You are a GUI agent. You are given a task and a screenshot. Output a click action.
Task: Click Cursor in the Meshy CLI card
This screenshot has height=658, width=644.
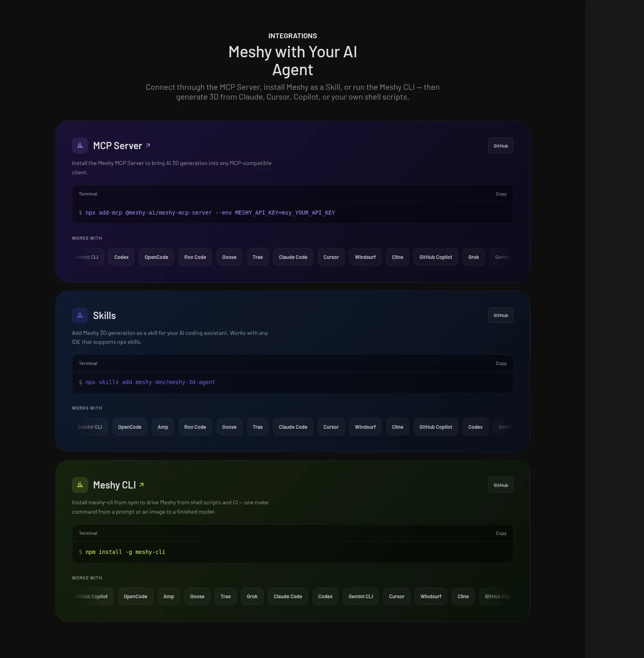tap(397, 596)
